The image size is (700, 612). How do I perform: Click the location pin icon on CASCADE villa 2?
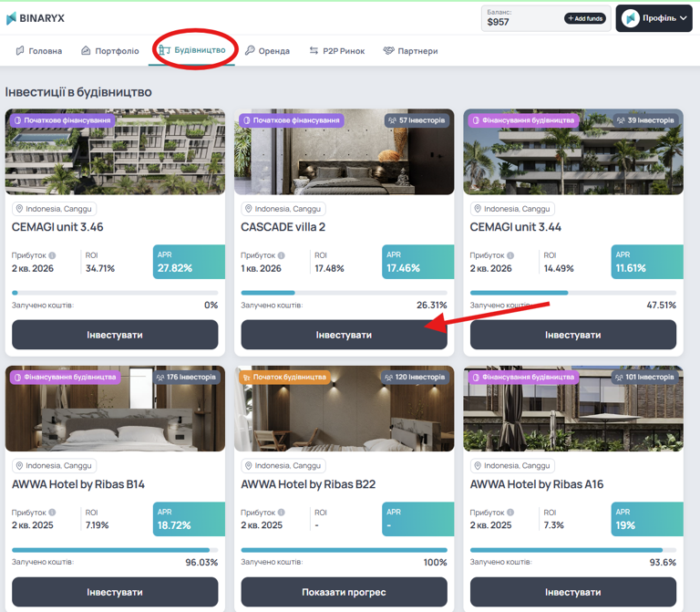pyautogui.click(x=248, y=209)
